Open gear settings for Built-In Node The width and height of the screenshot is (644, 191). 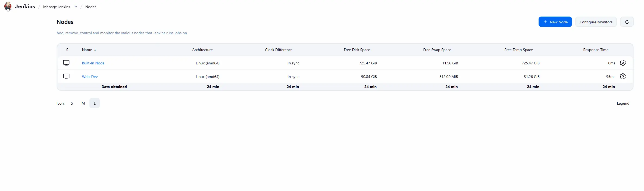[x=623, y=63]
